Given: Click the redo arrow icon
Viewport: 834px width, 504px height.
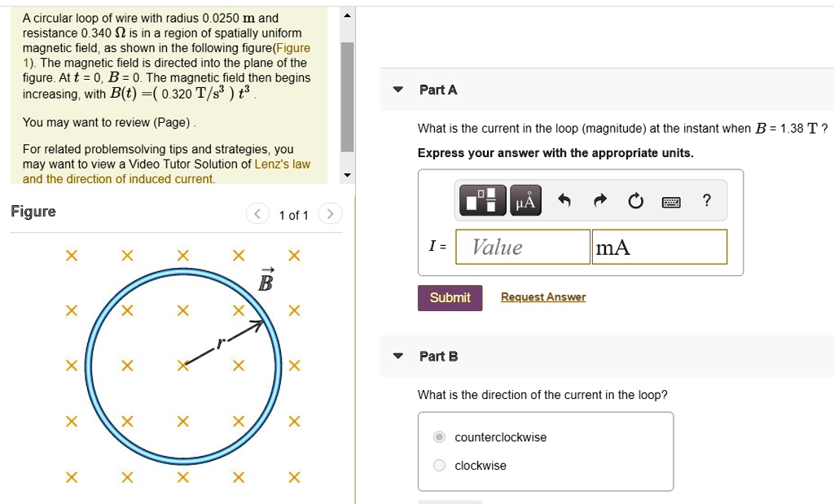Looking at the screenshot, I should tap(600, 201).
